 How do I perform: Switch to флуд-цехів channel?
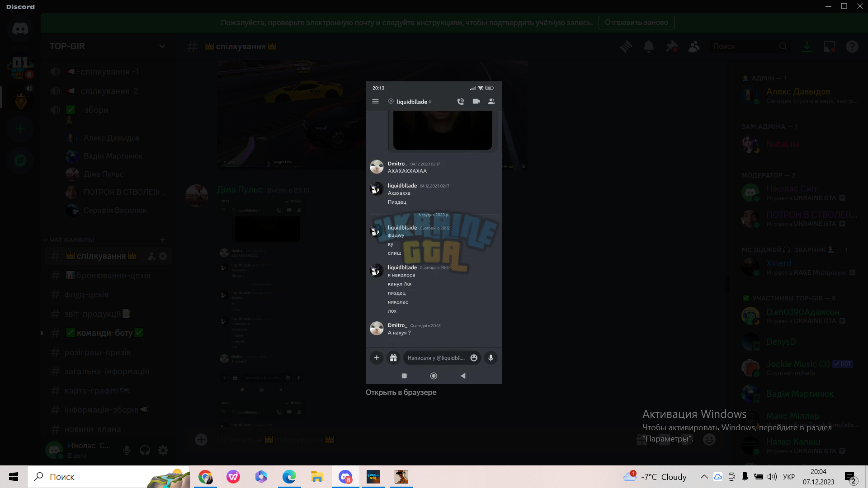coord(108,295)
